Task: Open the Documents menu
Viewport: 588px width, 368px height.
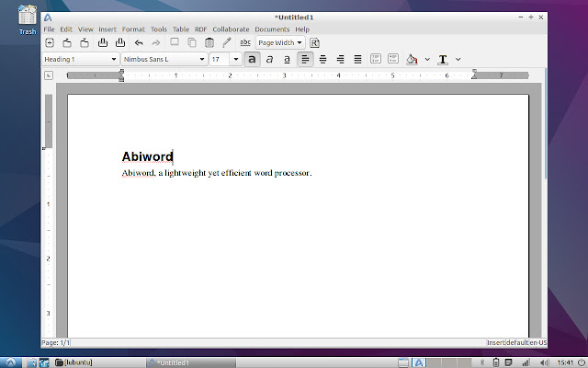Action: (272, 29)
